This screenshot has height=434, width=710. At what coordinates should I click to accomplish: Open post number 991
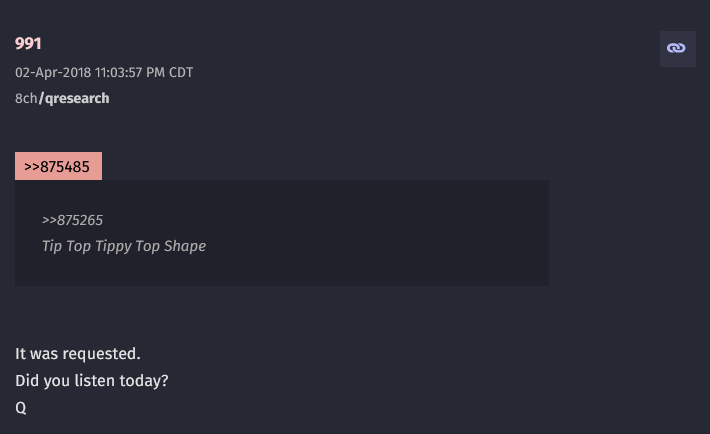(28, 43)
